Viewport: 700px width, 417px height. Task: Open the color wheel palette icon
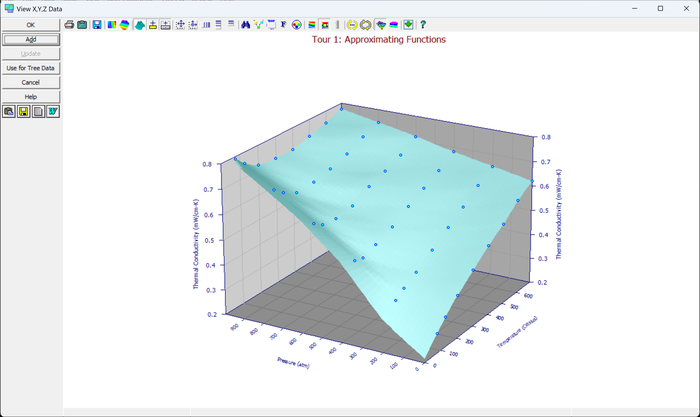tap(296, 25)
